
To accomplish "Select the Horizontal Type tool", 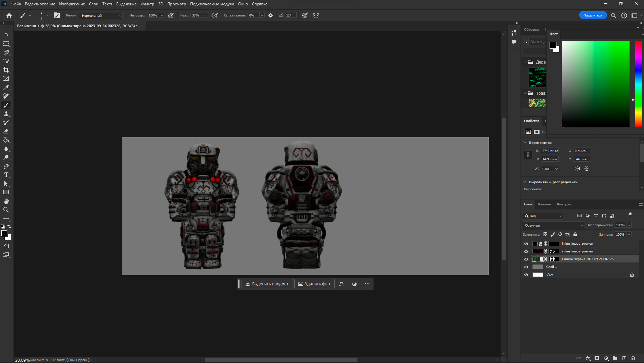I will 6,175.
